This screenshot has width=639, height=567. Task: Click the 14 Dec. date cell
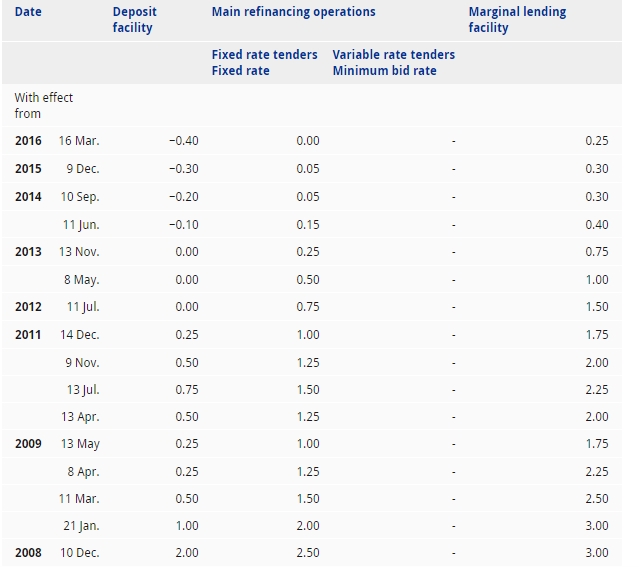[80, 335]
